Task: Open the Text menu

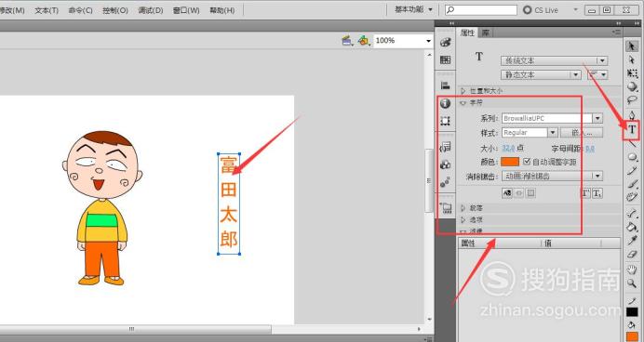Action: [x=47, y=10]
